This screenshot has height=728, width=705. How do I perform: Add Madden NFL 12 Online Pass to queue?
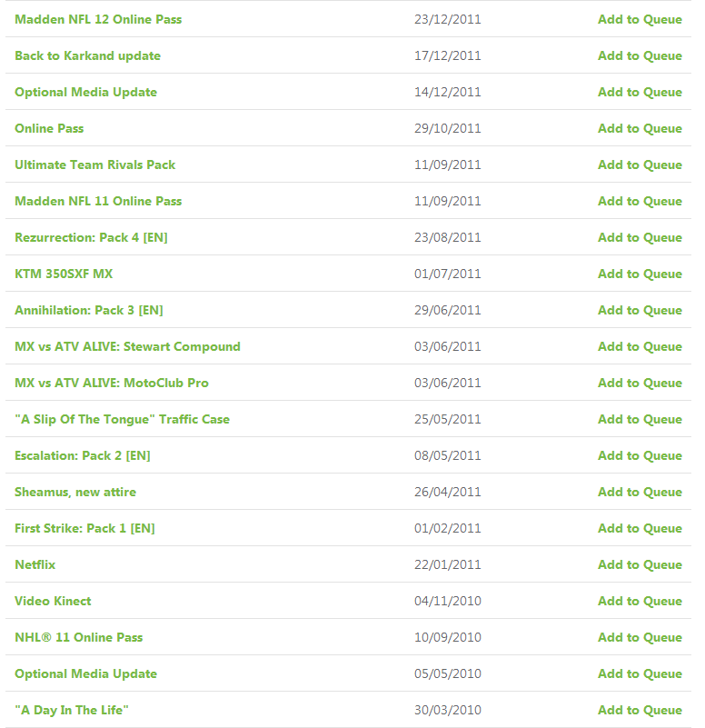[640, 19]
